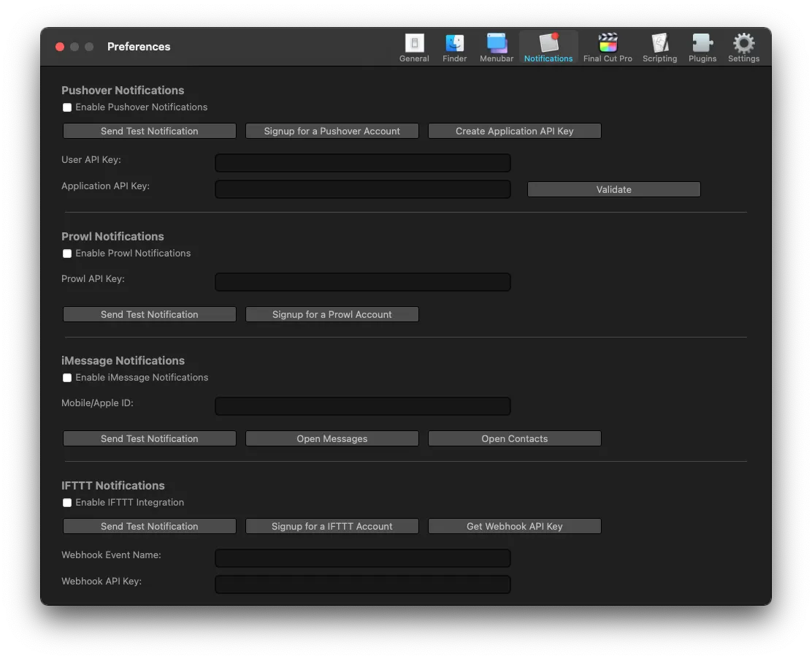Screen dimensions: 812x659
Task: Open the Plugins preferences pane
Action: 702,47
